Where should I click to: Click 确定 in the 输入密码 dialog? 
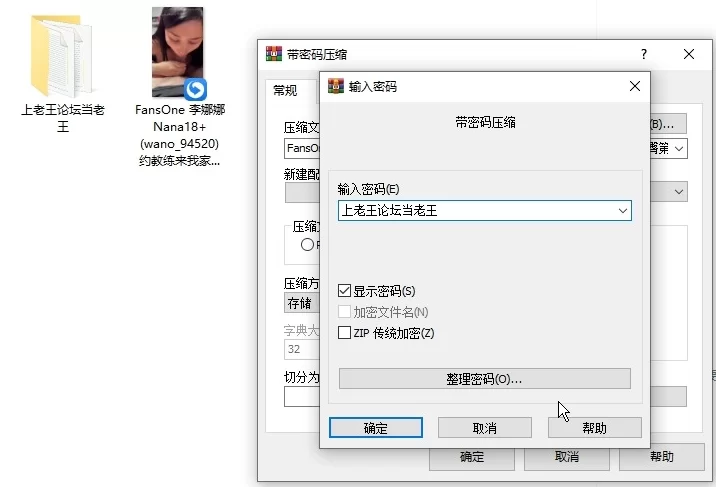tap(376, 428)
